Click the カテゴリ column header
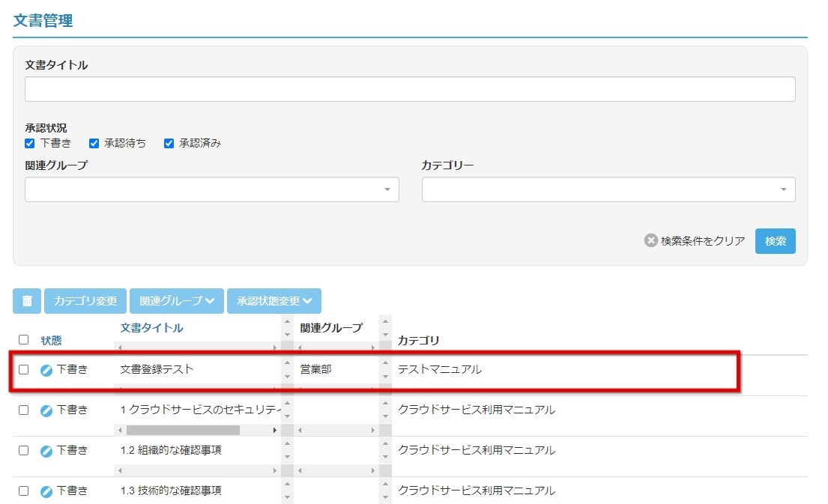Viewport: 828px width, 504px height. point(418,341)
